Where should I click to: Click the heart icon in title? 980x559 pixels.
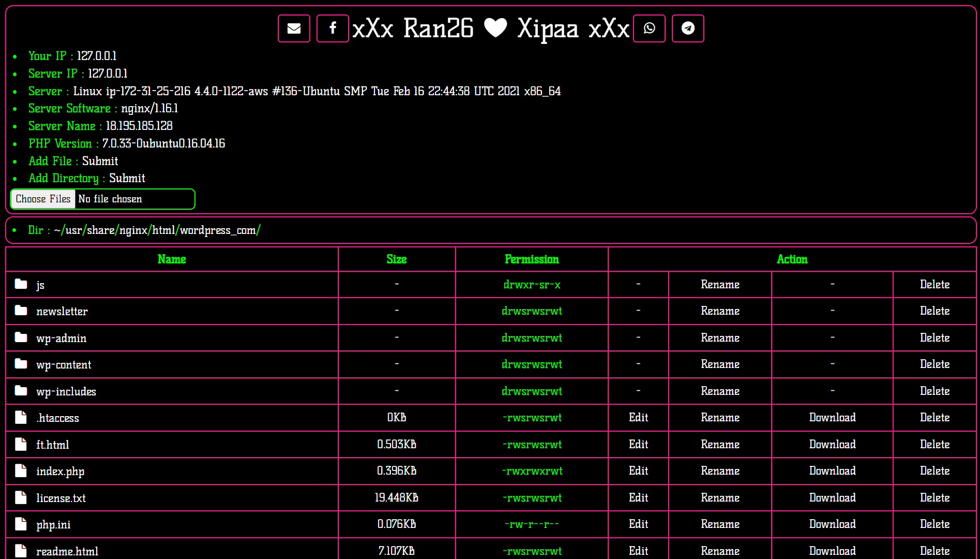tap(495, 28)
